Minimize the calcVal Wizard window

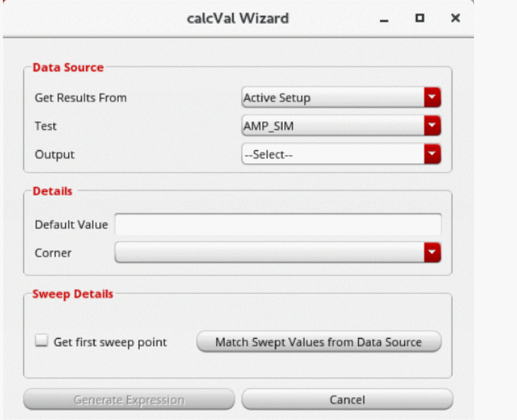tap(384, 19)
